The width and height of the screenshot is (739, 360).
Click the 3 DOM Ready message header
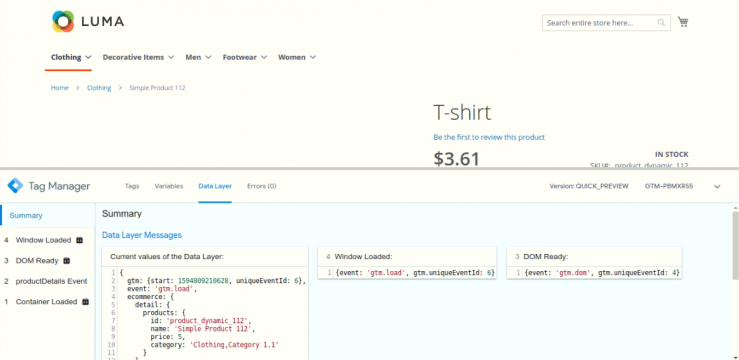[x=594, y=257]
